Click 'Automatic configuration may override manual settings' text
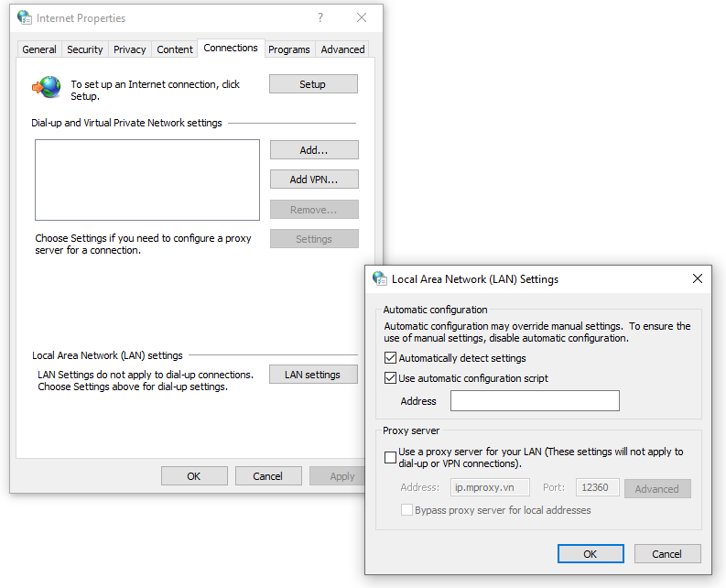The height and width of the screenshot is (588, 726). pyautogui.click(x=537, y=332)
